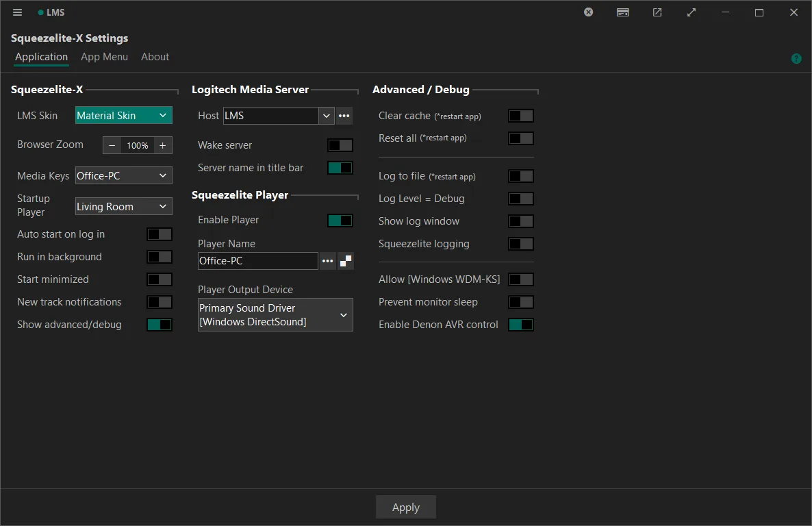Toggle Log Level = Debug
This screenshot has width=812, height=526.
pos(521,199)
